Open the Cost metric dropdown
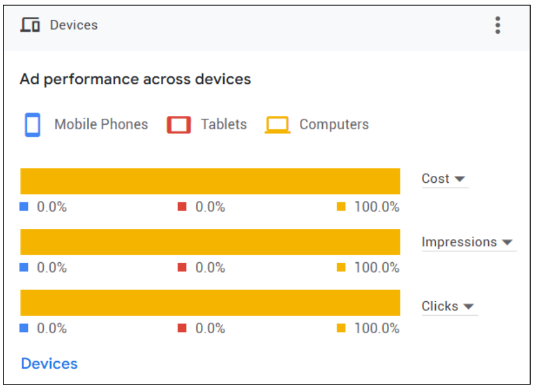The image size is (533, 392). pos(444,179)
